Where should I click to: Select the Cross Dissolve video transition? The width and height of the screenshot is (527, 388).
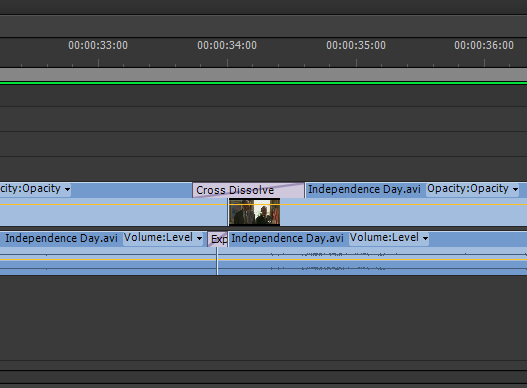[x=248, y=190]
